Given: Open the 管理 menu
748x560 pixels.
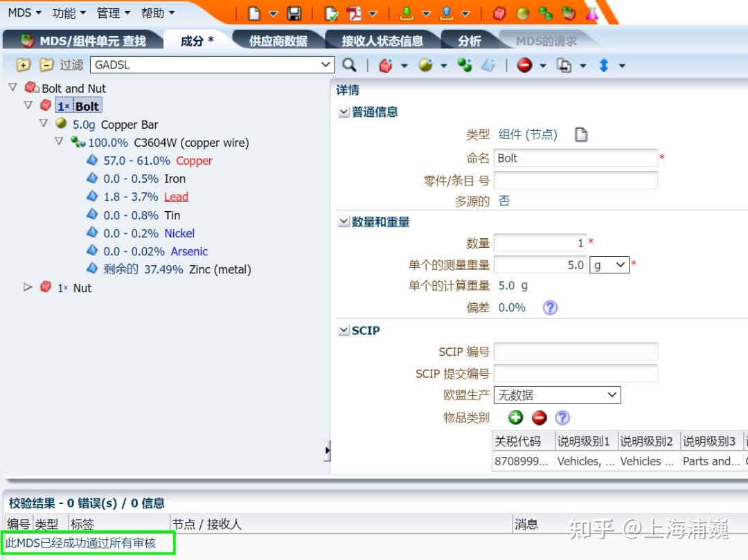Looking at the screenshot, I should (x=109, y=12).
